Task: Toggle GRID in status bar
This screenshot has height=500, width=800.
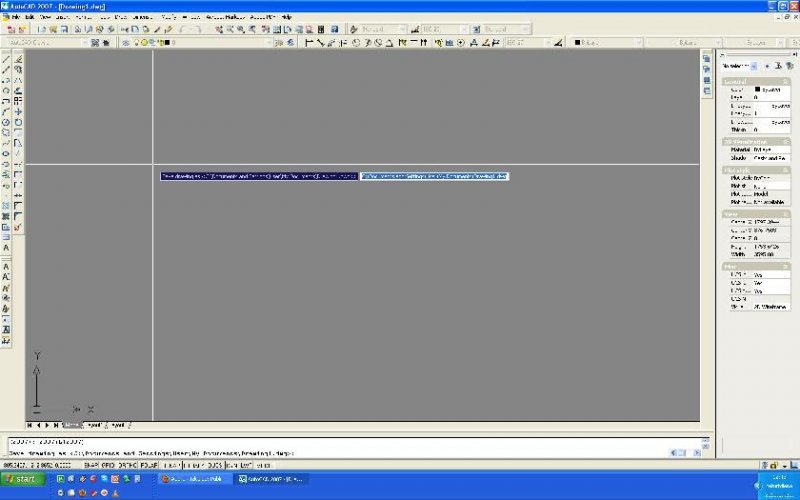Action: tap(108, 465)
